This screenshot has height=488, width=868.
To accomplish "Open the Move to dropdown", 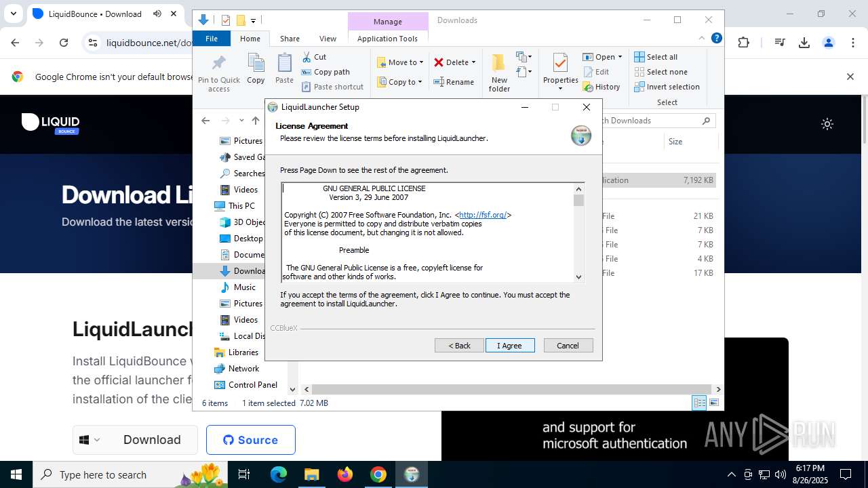I will (400, 62).
